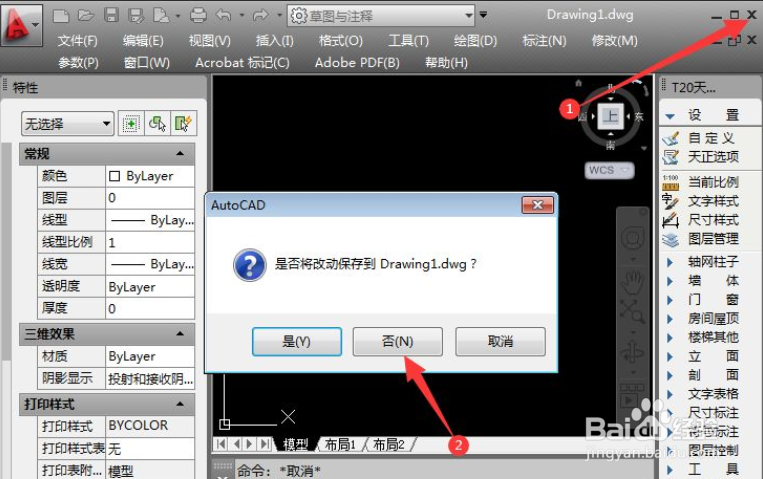Click 取消 in the AutoCAD dialog

(x=500, y=342)
